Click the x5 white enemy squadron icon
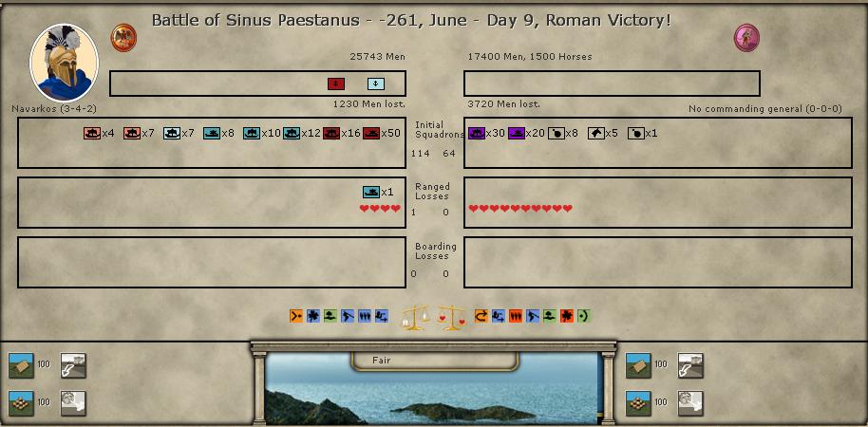868x427 pixels. point(596,134)
